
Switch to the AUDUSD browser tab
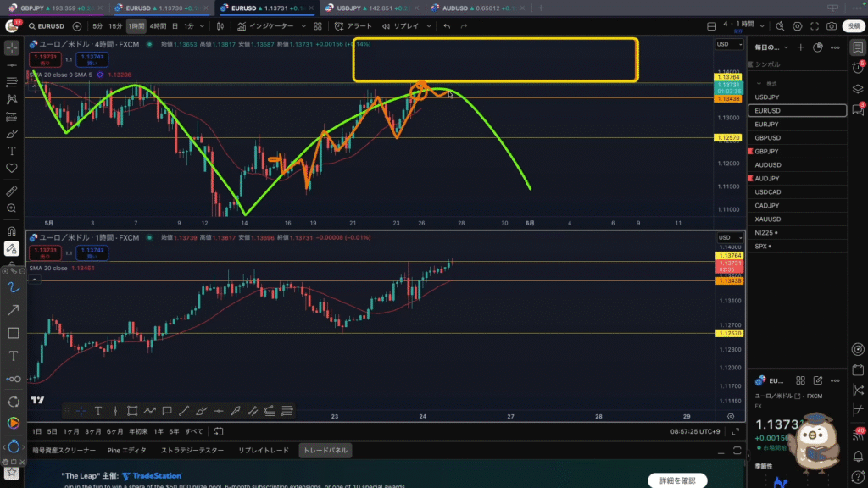click(477, 8)
